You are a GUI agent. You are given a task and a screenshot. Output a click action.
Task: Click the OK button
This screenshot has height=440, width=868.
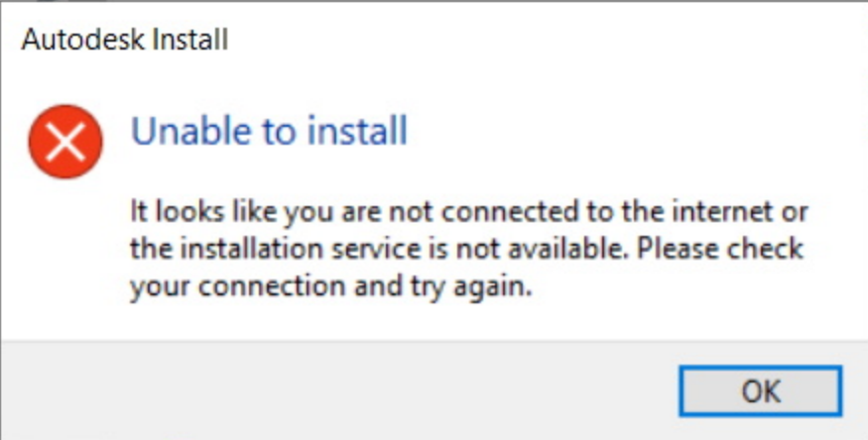coord(761,390)
